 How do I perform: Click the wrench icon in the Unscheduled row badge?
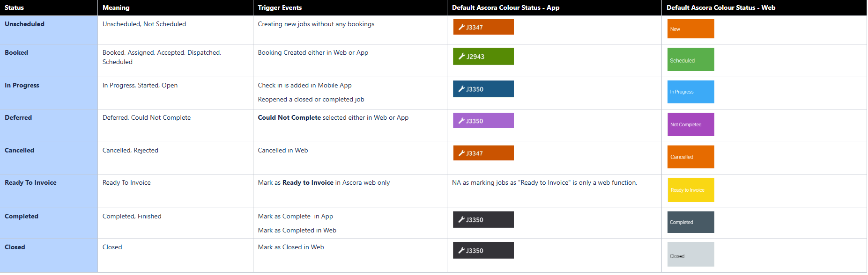click(x=461, y=27)
